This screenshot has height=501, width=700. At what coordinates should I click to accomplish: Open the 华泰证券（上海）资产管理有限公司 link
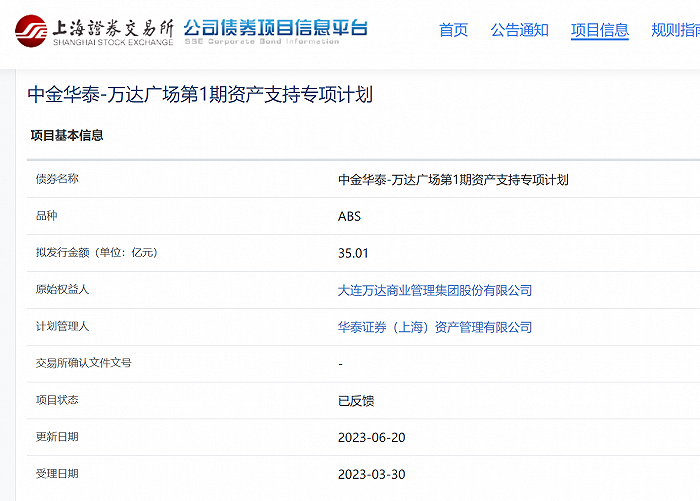coord(435,327)
